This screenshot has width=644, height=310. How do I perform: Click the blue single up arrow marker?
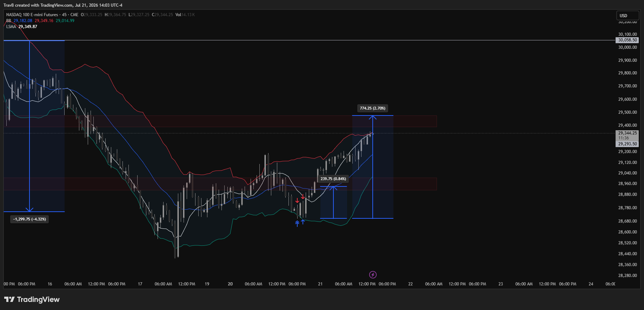point(303,222)
